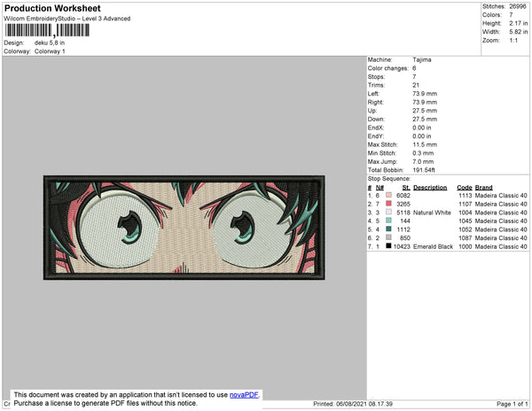Select the Min Stitch value '0.3 mm'

click(x=423, y=153)
